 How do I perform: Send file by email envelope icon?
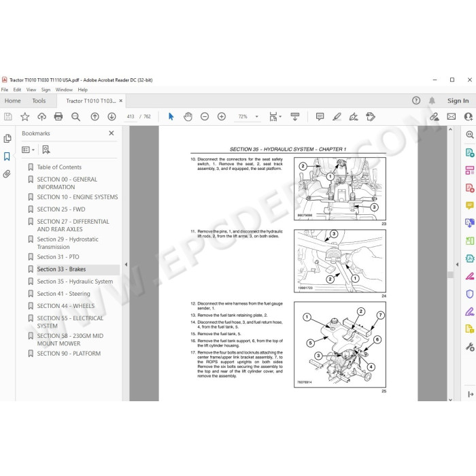pyautogui.click(x=452, y=116)
